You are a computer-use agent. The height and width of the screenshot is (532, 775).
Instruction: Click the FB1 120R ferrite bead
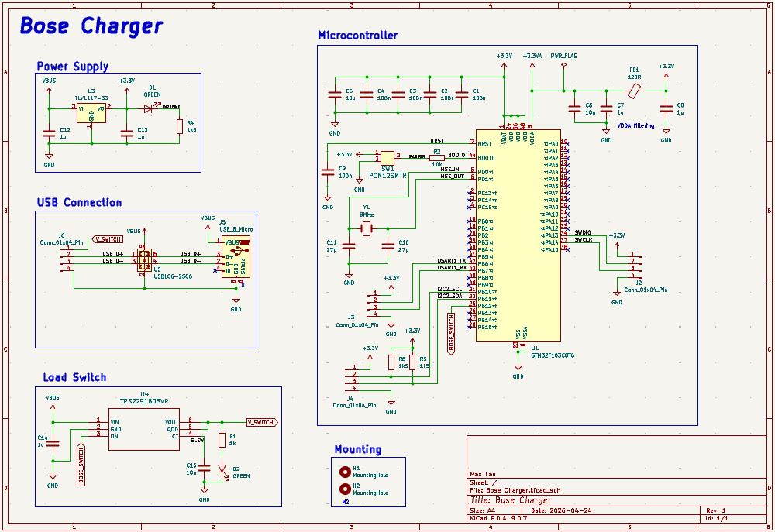click(634, 91)
